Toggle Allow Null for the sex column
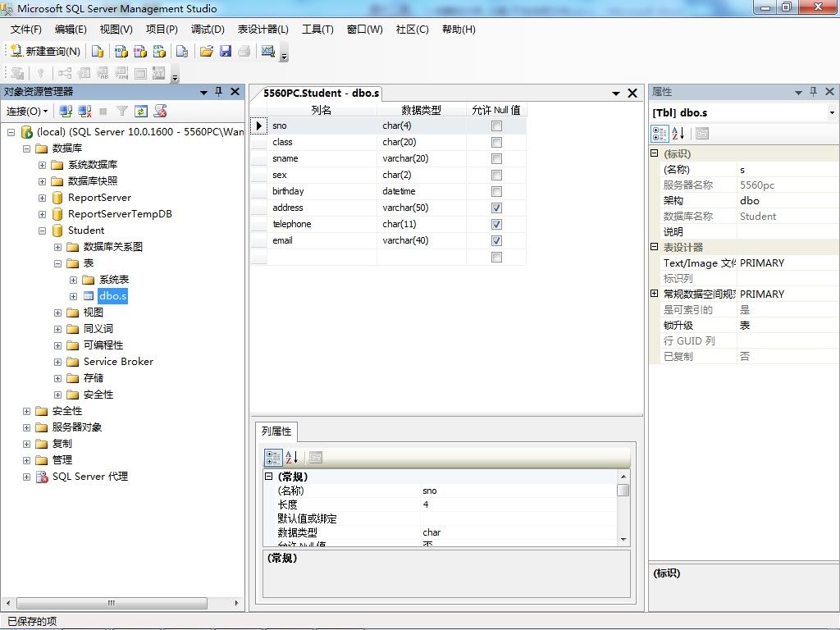This screenshot has height=630, width=840. point(496,176)
